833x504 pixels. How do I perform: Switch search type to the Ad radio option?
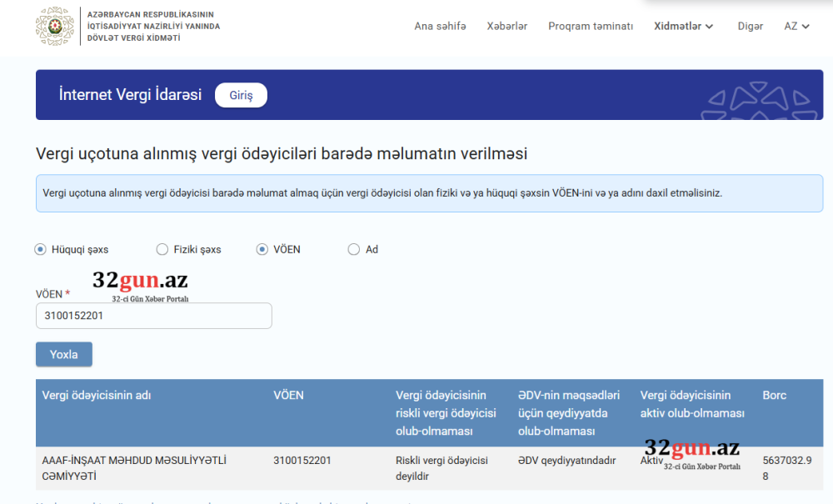pos(354,249)
